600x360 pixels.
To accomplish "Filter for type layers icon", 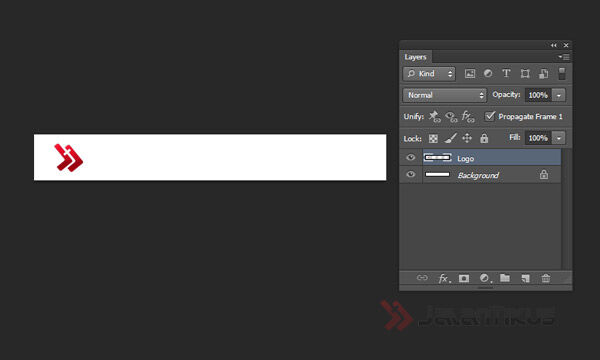I will [x=506, y=73].
